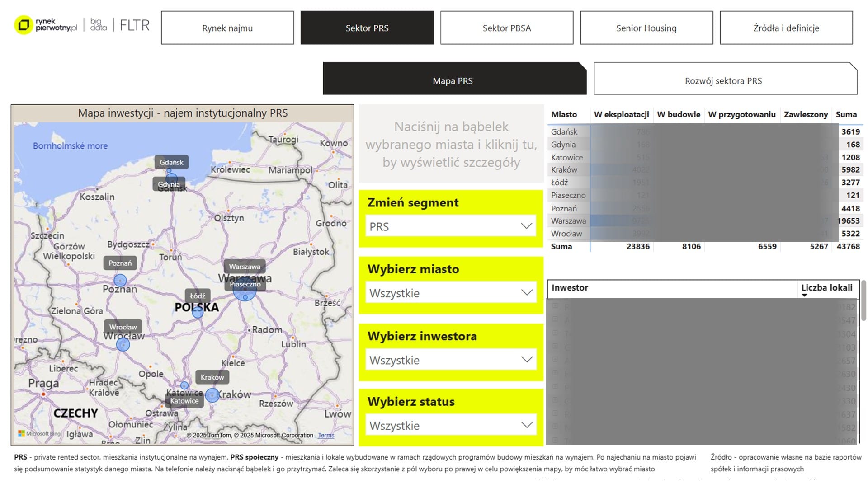The width and height of the screenshot is (868, 488).
Task: Click the Katowice bubble on the map
Action: point(184,385)
